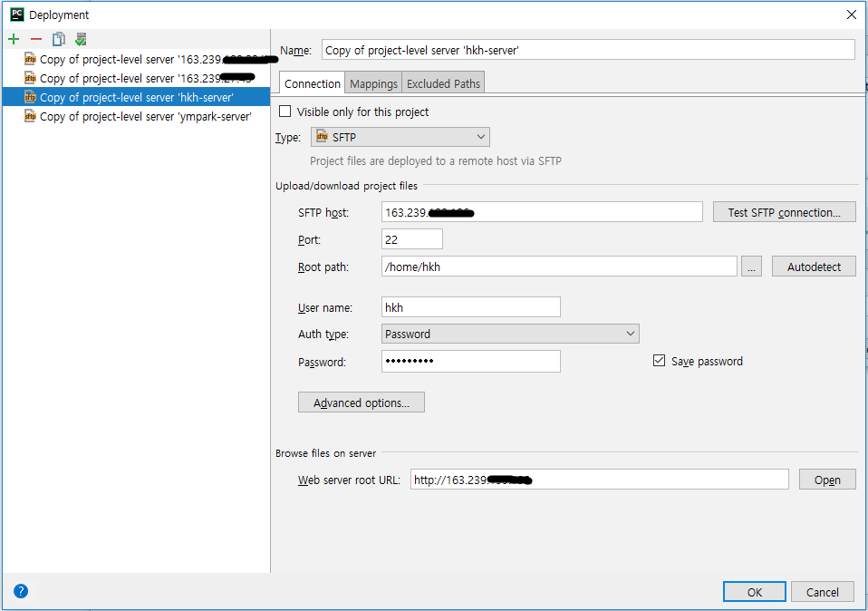
Task: Add a new deployment server
Action: point(14,39)
